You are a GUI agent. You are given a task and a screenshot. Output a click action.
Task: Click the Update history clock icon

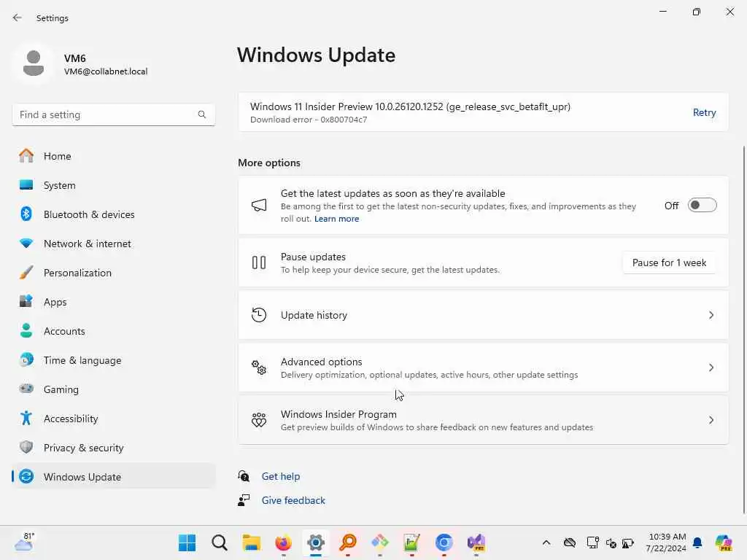(259, 315)
